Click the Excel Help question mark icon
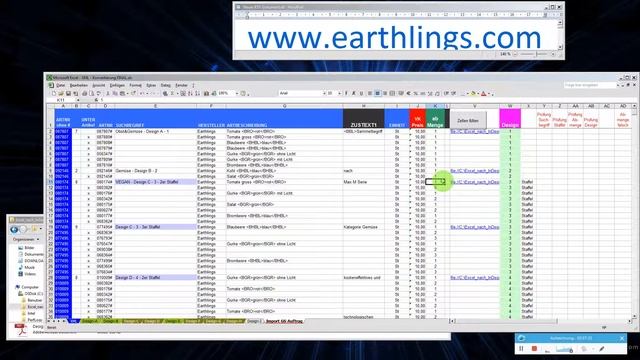 243,93
